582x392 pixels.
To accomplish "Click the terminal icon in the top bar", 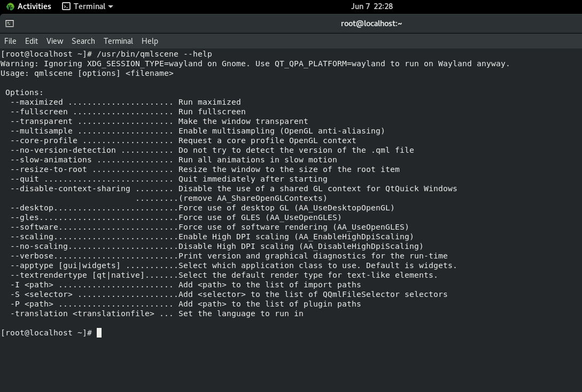I will tap(66, 7).
